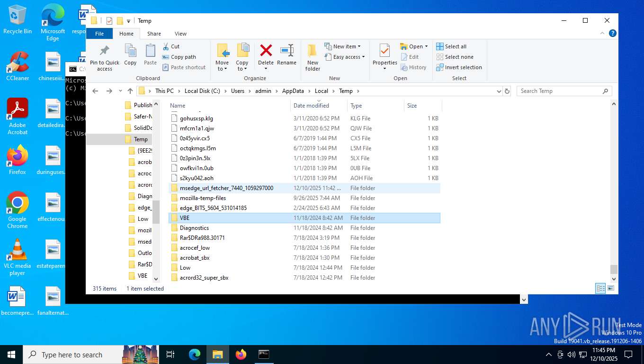
Task: Select Copy path command
Action: (179, 57)
